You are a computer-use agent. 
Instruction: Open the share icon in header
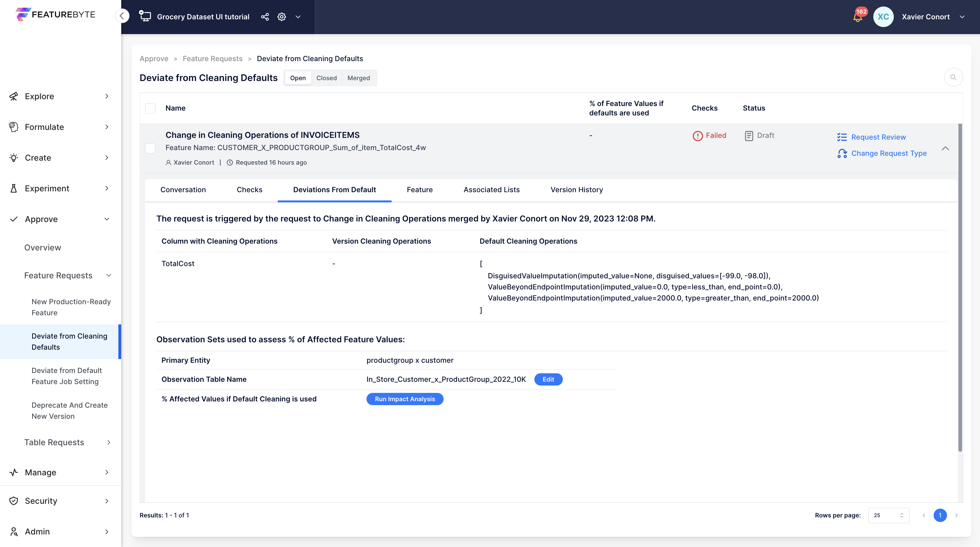(265, 17)
